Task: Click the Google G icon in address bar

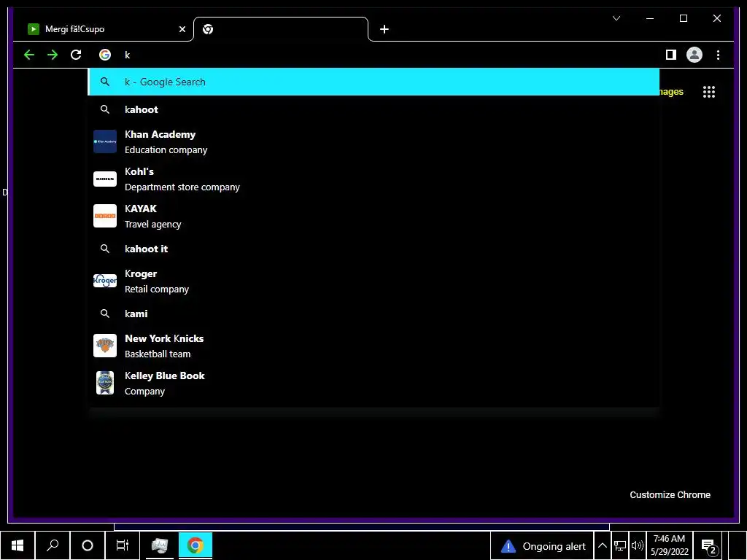Action: click(x=105, y=55)
